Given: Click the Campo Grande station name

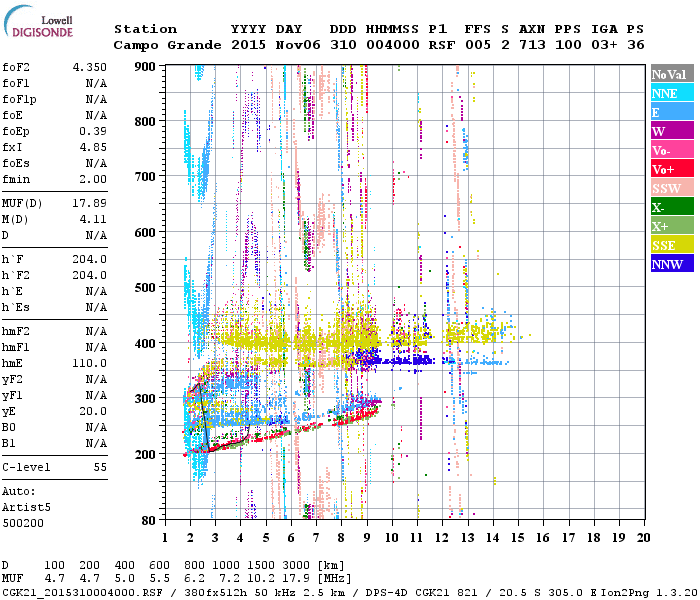Looking at the screenshot, I should pyautogui.click(x=167, y=45).
